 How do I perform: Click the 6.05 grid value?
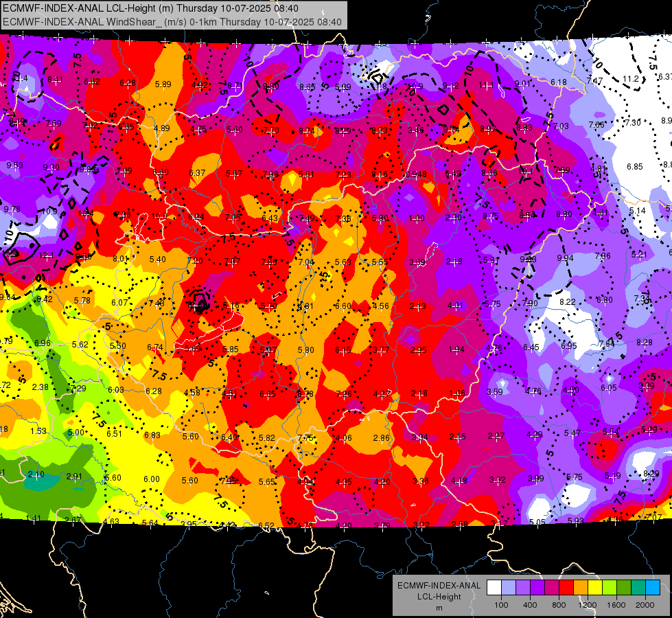(x=609, y=388)
